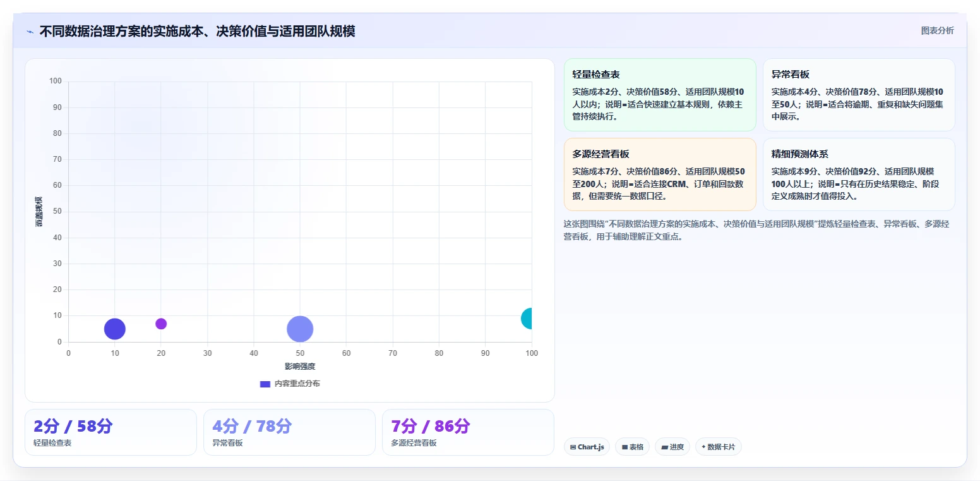The height and width of the screenshot is (481, 980).
Task: Open the 轻量检查表 info card
Action: point(660,95)
